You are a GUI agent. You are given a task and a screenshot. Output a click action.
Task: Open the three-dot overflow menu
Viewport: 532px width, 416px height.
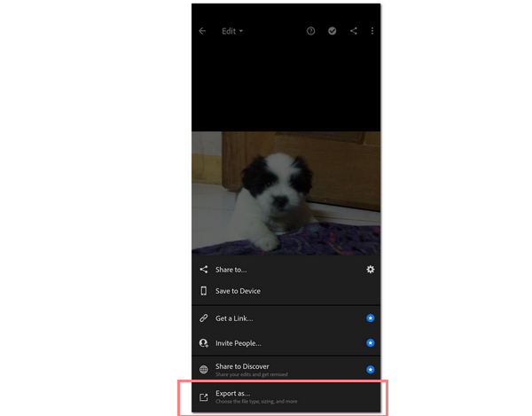click(x=372, y=31)
